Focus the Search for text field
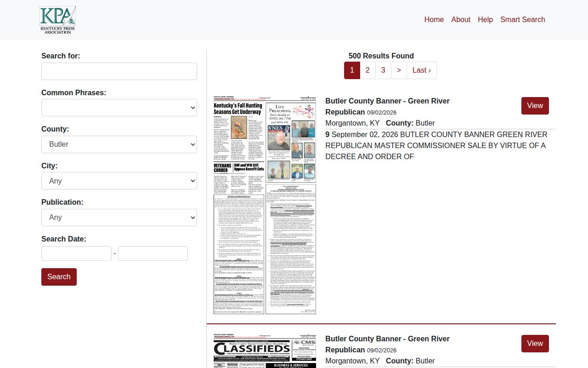This screenshot has height=368, width=588. click(119, 71)
